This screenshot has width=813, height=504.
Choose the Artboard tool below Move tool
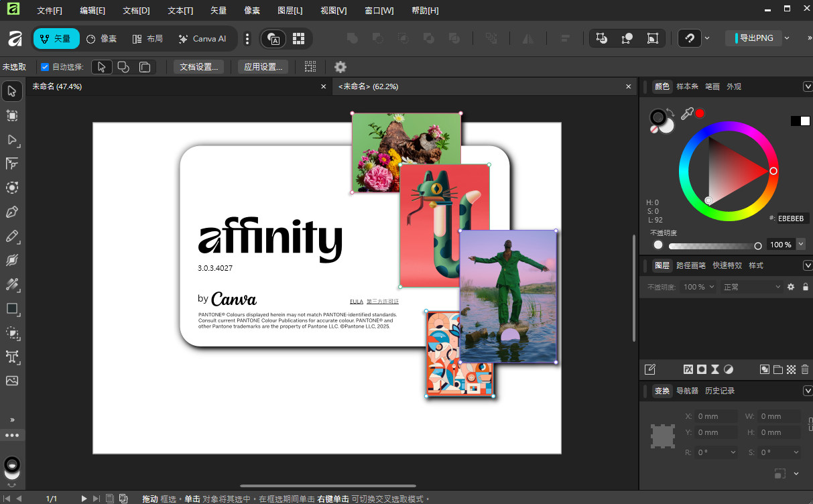point(12,115)
